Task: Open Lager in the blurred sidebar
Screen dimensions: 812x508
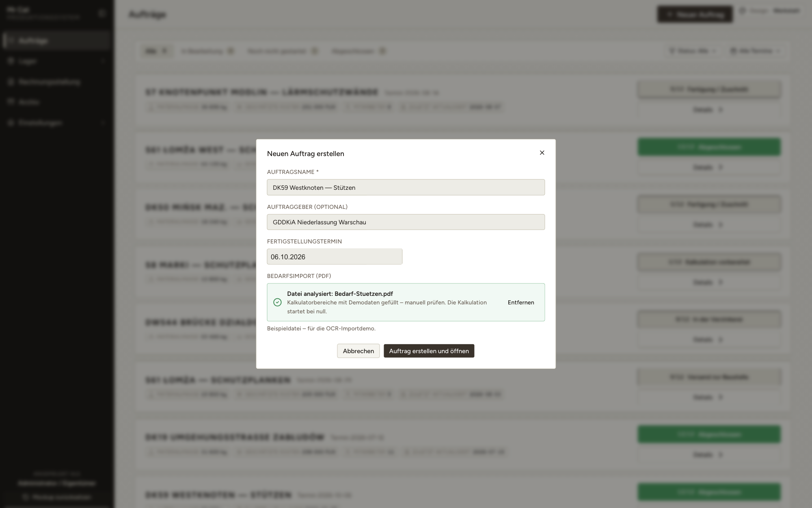Action: coord(57,61)
